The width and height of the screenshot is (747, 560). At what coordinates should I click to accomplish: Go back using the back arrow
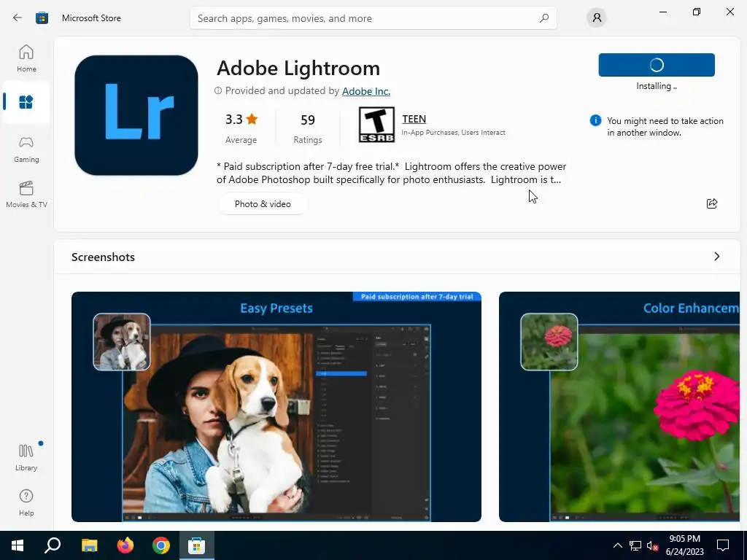click(x=18, y=17)
